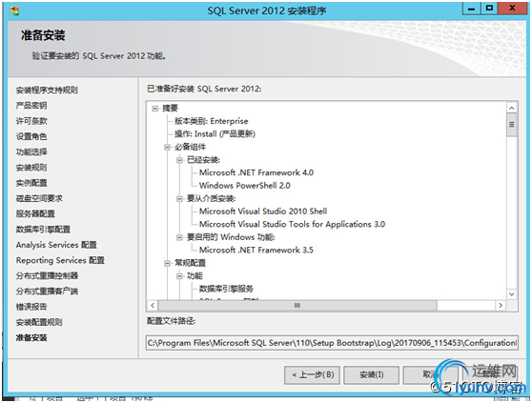
Task: Click the 磁盘空间要求 step text
Action: point(39,198)
